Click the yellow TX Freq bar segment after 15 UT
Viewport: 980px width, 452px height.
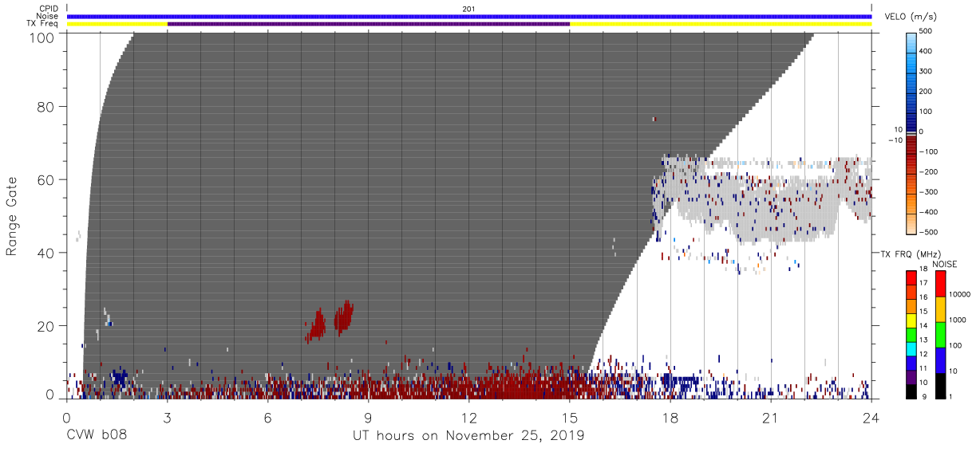tap(721, 24)
